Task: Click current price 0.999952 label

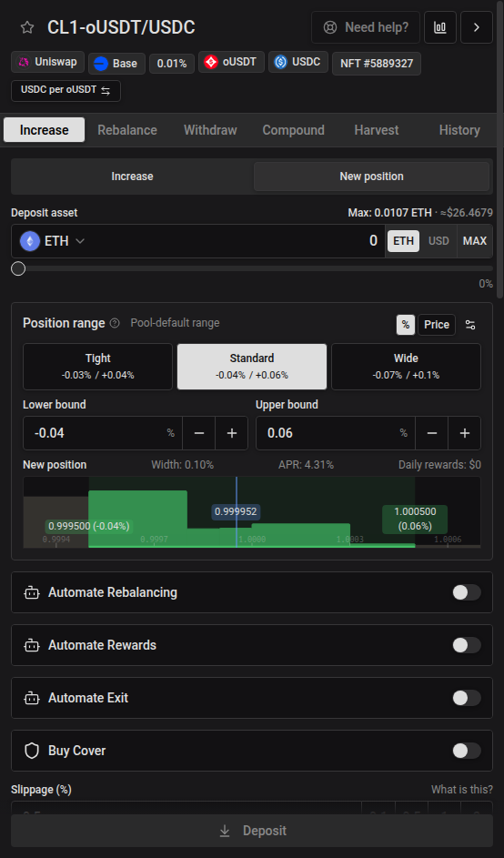Action: pos(236,511)
